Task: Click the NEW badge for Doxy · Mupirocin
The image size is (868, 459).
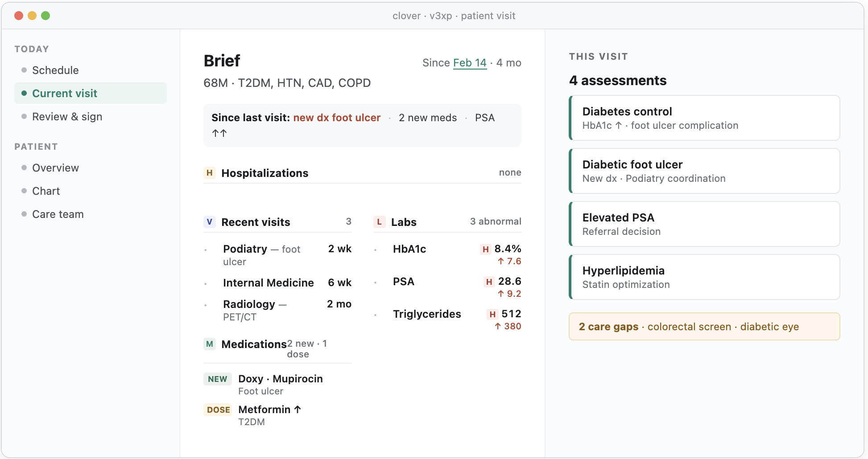Action: point(218,379)
